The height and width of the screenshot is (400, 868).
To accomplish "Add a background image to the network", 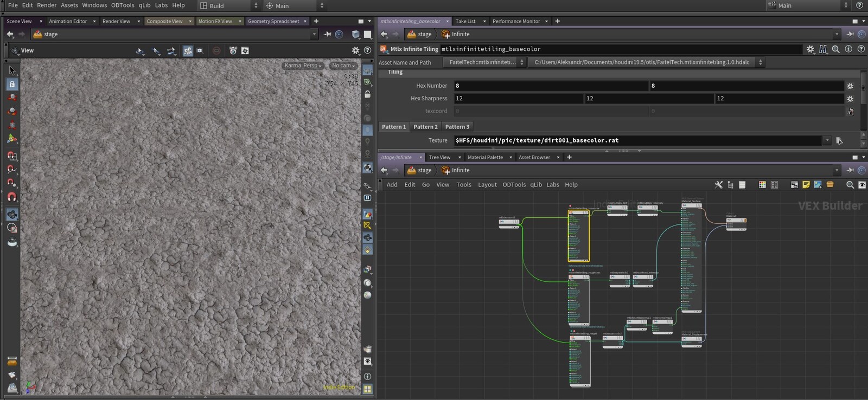I will point(818,185).
